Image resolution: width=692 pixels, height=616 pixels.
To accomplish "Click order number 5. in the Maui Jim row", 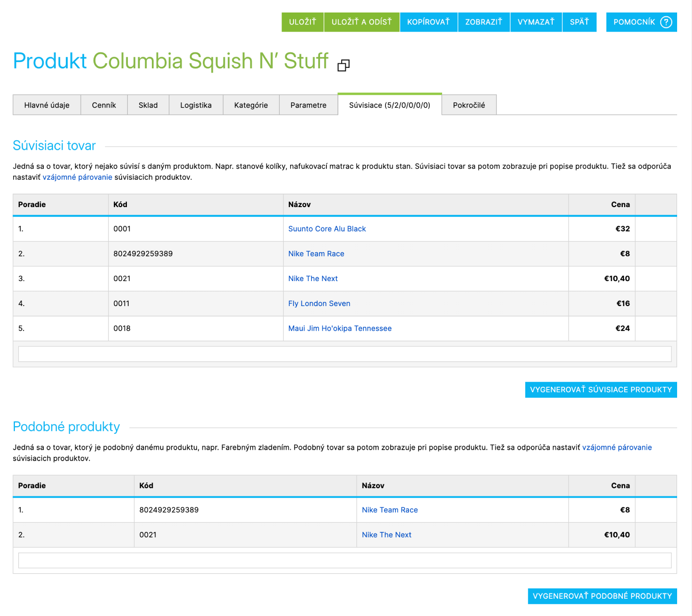I will [x=21, y=329].
